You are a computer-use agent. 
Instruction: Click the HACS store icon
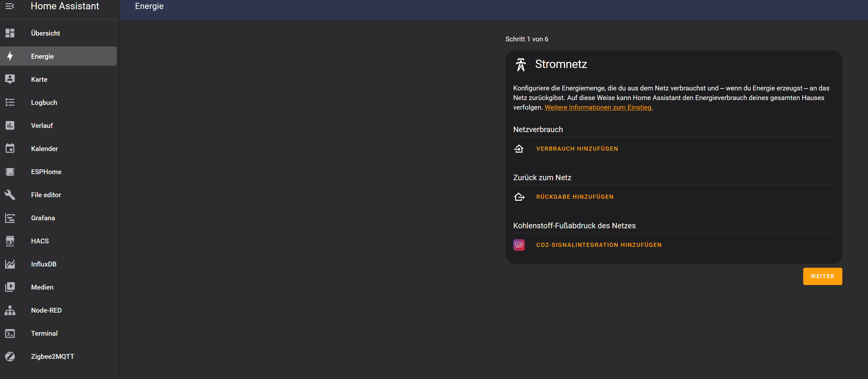pyautogui.click(x=10, y=241)
